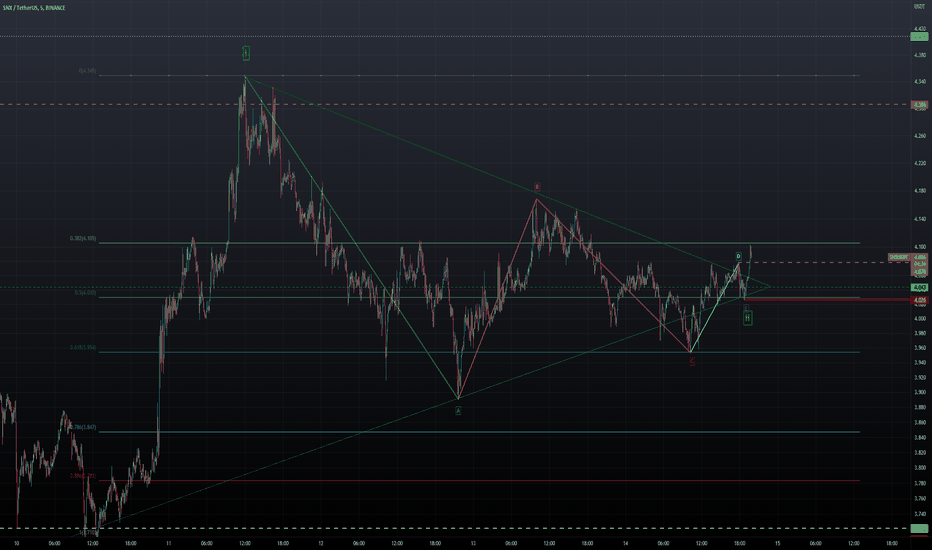Click the green price tag at chart bottom

coord(920,528)
